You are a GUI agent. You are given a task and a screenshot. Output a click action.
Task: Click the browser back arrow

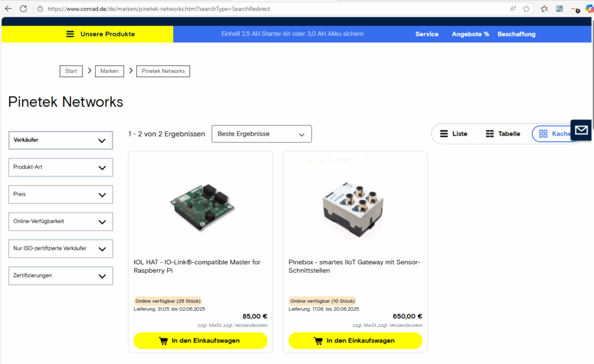8,9
